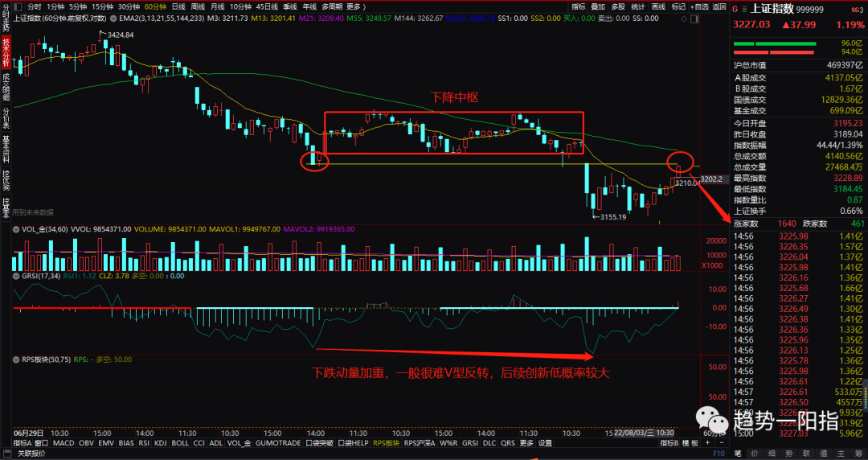Screen dimensions: 868x460
Task: Switch to the 季线 quarterly chart
Action: point(290,6)
